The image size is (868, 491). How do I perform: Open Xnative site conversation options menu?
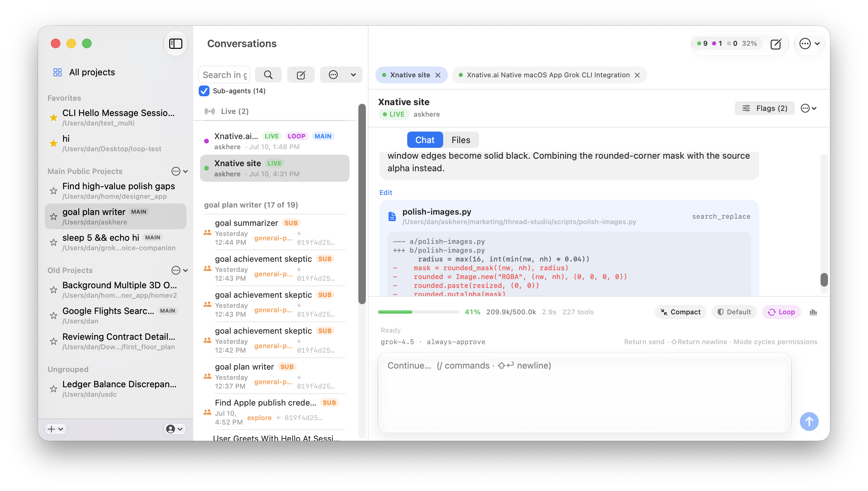pos(809,108)
